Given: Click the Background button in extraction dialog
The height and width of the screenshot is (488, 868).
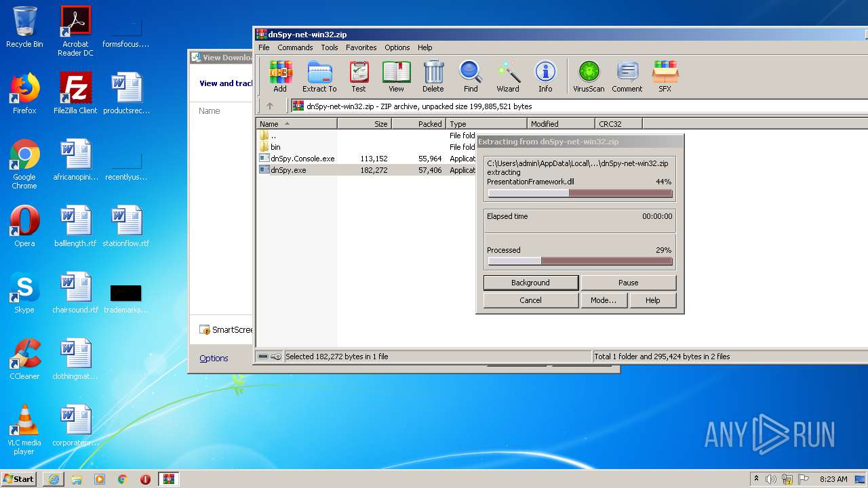Looking at the screenshot, I should pos(530,283).
